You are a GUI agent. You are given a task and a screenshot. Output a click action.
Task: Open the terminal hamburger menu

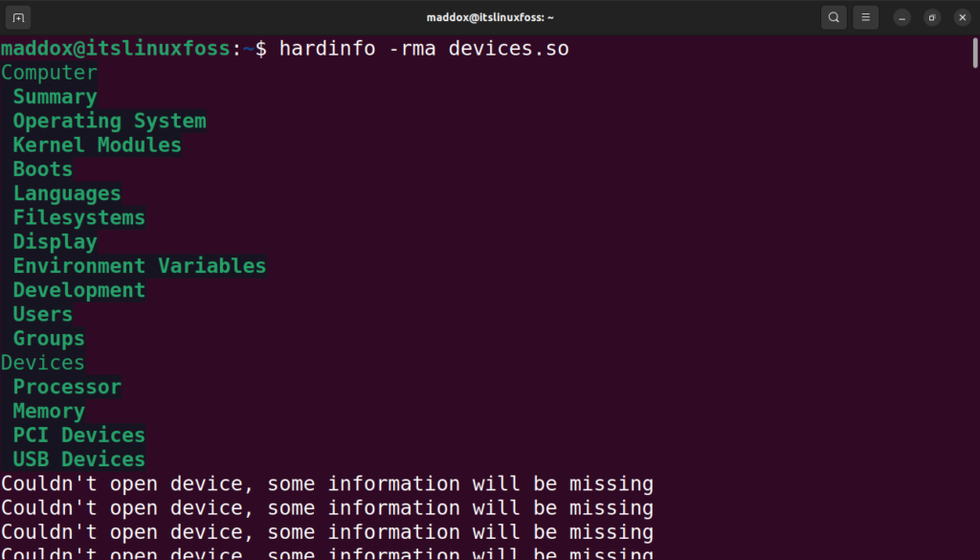[x=866, y=16]
